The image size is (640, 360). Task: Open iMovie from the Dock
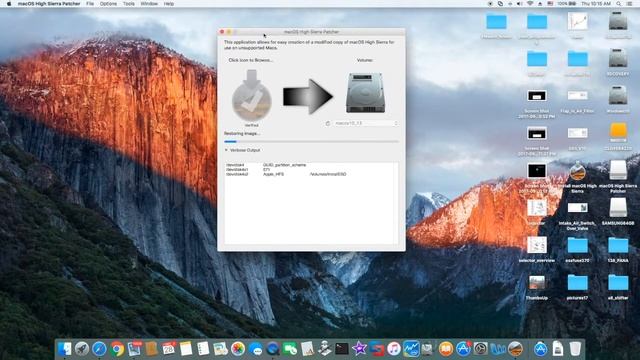click(x=359, y=349)
